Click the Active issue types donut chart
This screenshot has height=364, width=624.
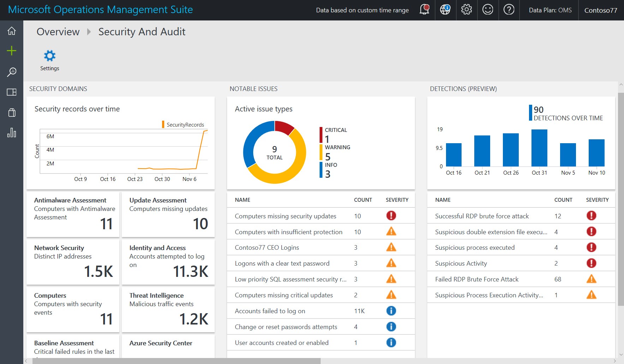(x=274, y=152)
